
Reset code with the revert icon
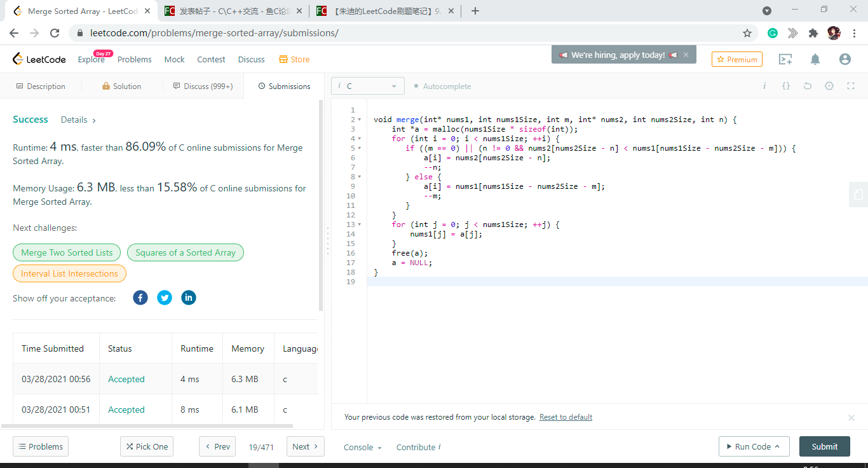[x=808, y=86]
